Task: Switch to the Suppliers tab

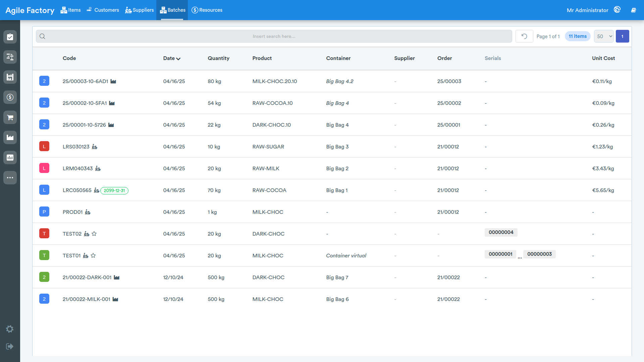Action: pos(140,10)
